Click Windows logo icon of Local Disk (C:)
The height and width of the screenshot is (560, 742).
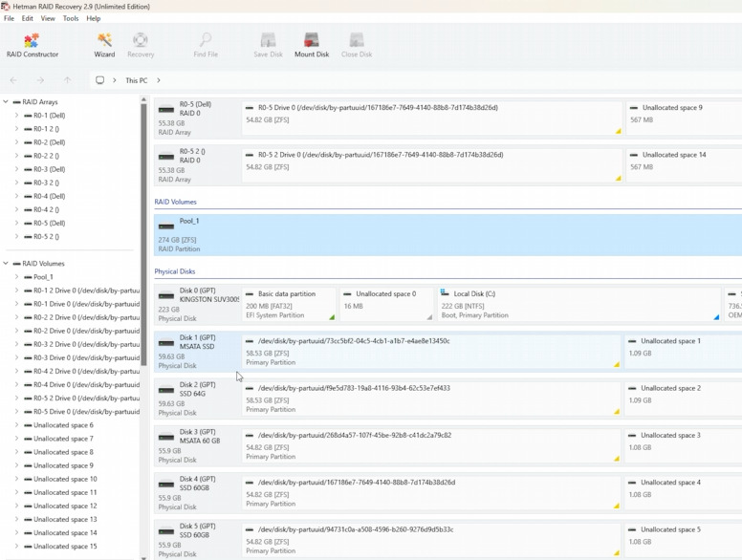[445, 293]
